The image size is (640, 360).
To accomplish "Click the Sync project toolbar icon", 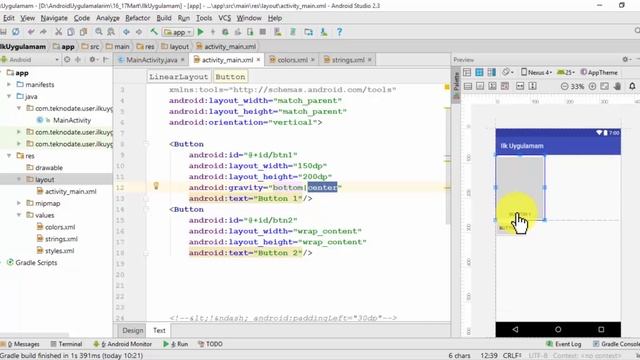I will click(16, 32).
